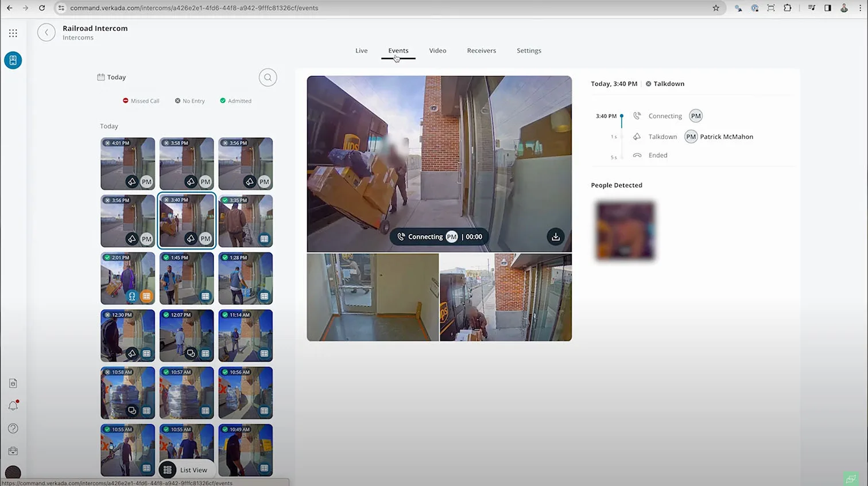Click the search magnifier icon above events

coord(268,77)
